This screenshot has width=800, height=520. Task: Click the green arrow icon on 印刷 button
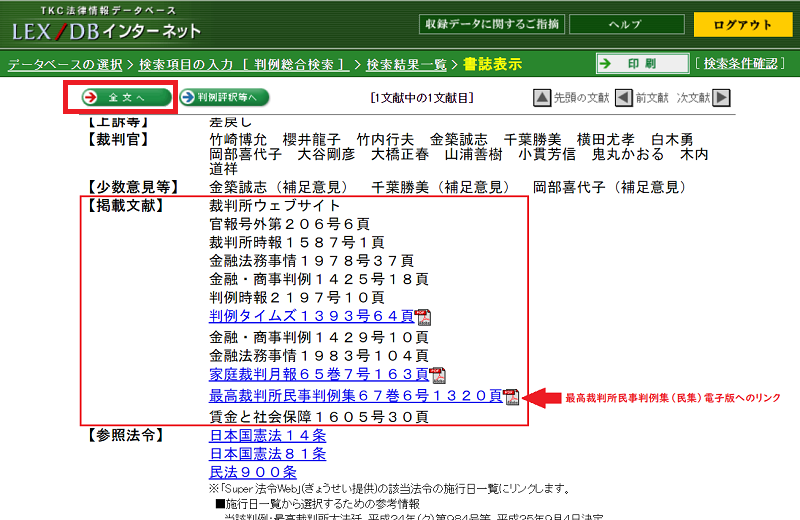[605, 63]
